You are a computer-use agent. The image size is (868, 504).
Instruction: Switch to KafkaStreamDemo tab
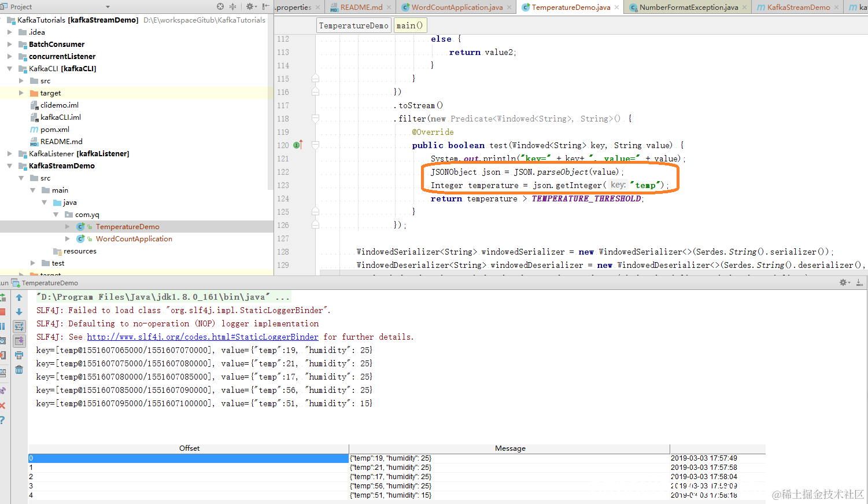pyautogui.click(x=798, y=7)
